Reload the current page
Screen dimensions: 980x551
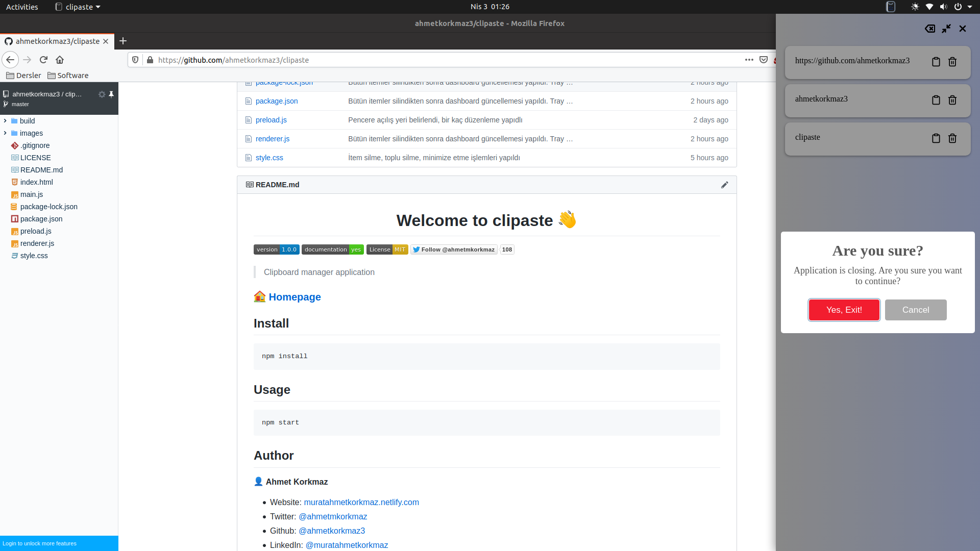pyautogui.click(x=43, y=60)
